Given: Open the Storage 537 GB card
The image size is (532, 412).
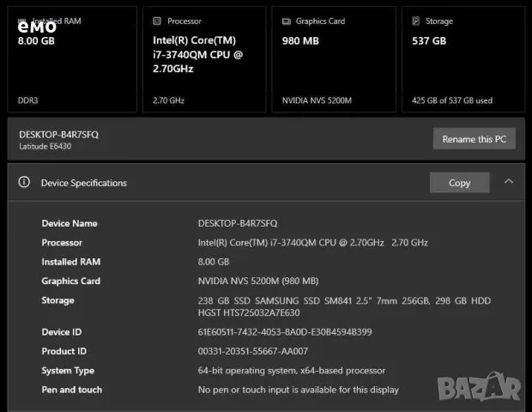Looking at the screenshot, I should [x=463, y=59].
